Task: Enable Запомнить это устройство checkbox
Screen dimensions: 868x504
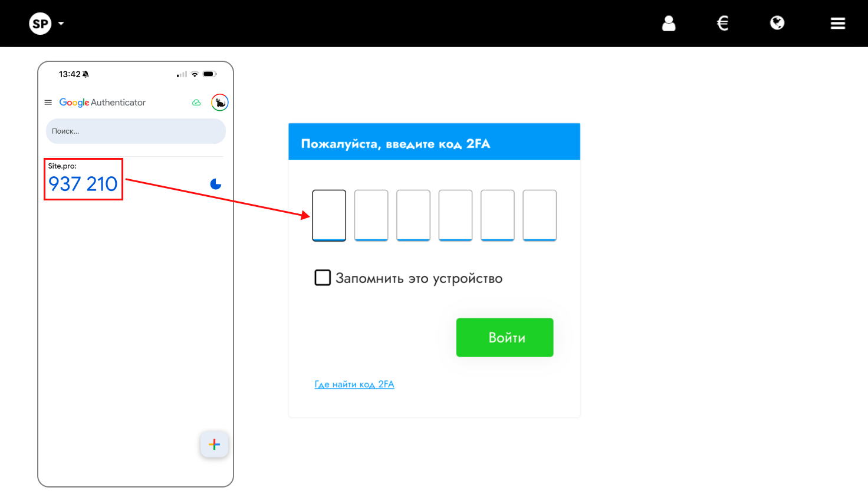Action: [323, 278]
